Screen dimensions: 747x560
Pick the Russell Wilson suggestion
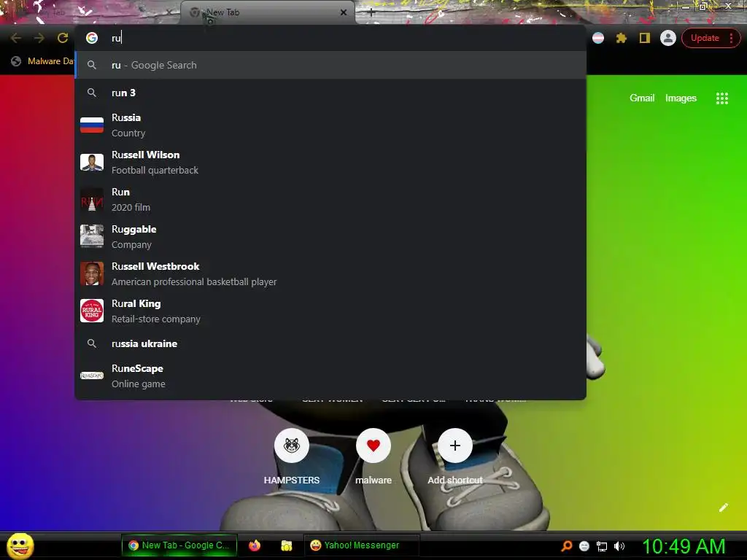pyautogui.click(x=330, y=163)
